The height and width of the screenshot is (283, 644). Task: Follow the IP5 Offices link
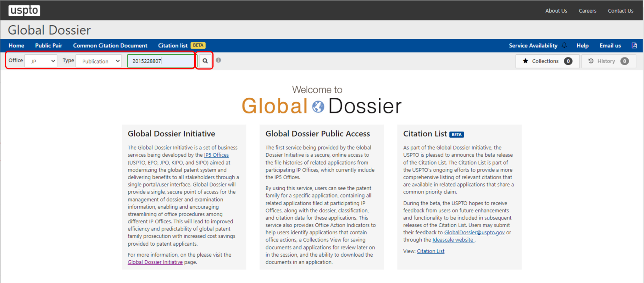point(216,155)
